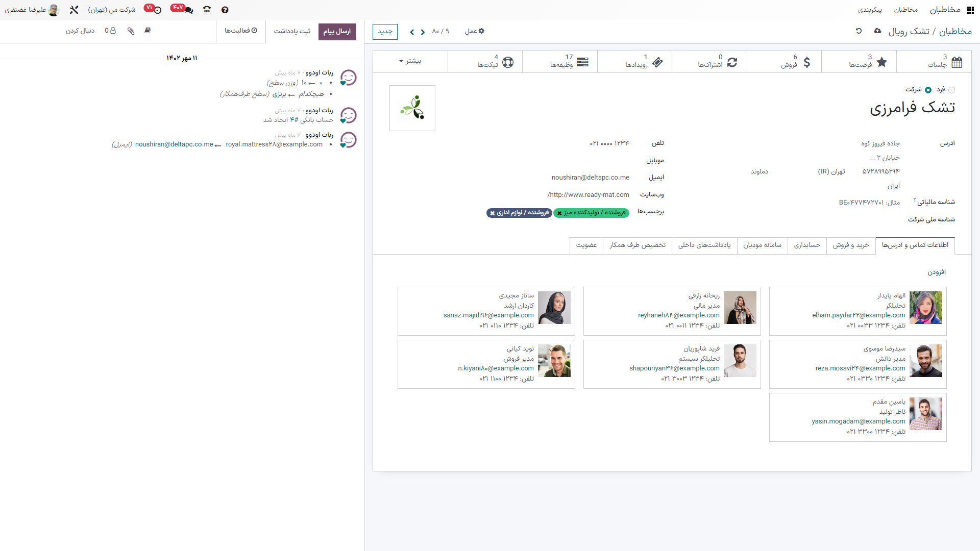Open the apps grid menu icon
This screenshot has width=980, height=551.
[x=970, y=10]
